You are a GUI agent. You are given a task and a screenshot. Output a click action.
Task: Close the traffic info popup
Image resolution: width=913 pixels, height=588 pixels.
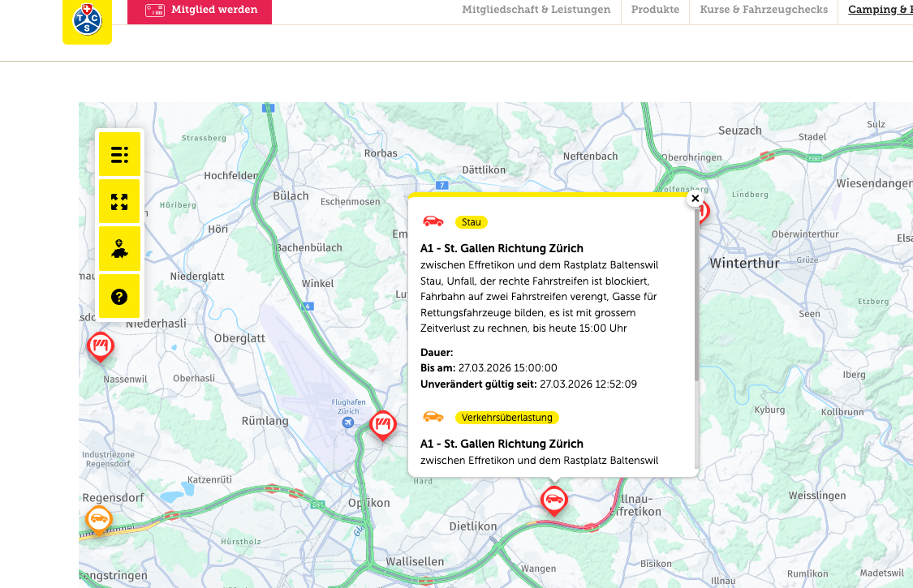695,198
